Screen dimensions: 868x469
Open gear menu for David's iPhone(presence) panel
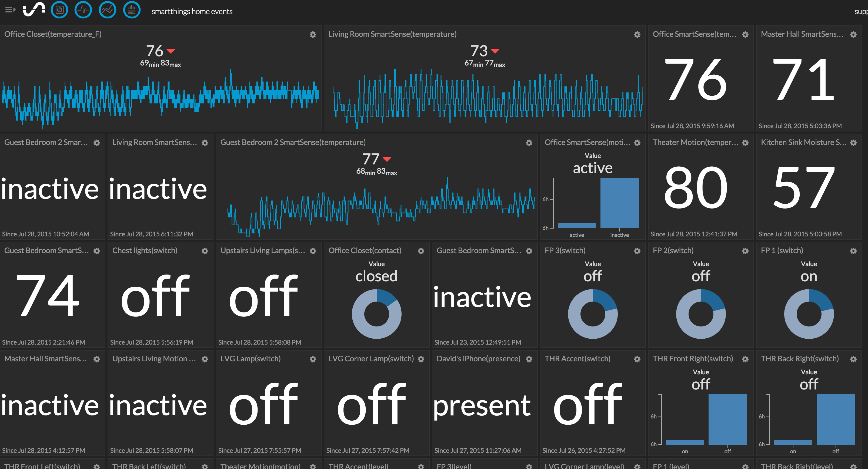coord(529,359)
